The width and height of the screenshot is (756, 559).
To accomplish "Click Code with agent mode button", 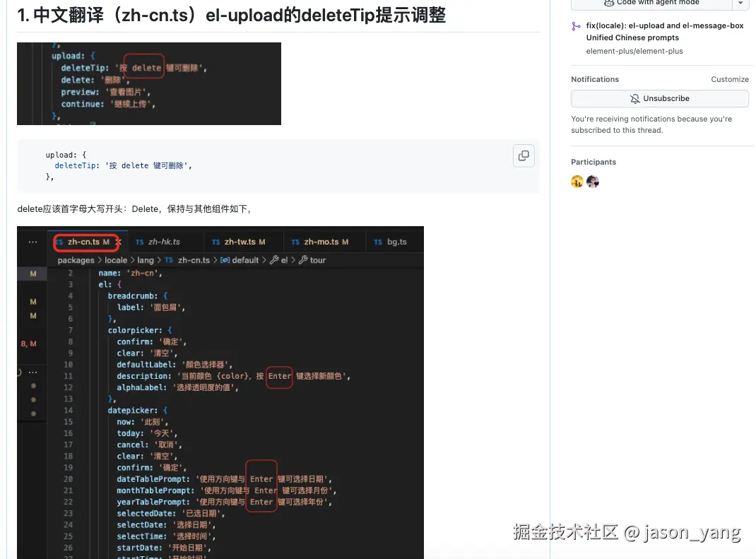I will (651, 3).
